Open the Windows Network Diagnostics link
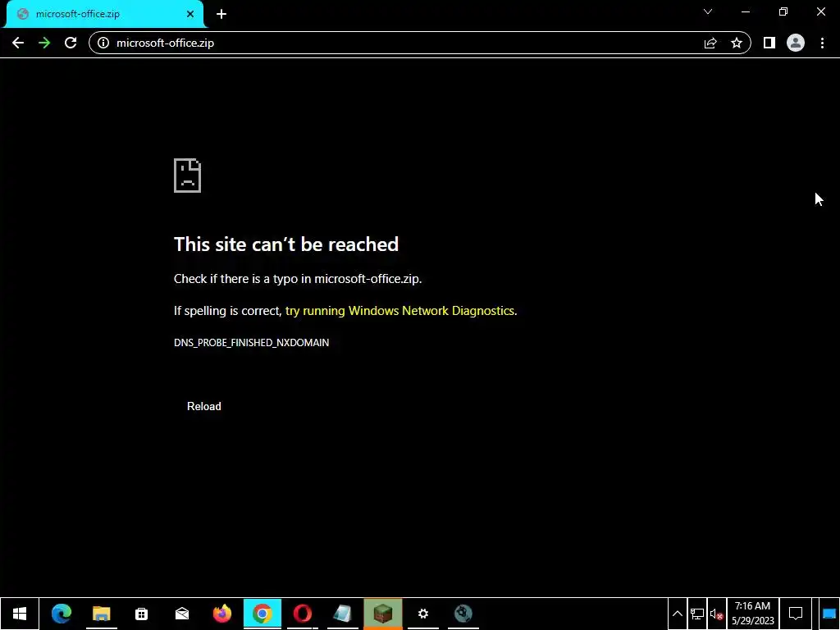 click(401, 311)
